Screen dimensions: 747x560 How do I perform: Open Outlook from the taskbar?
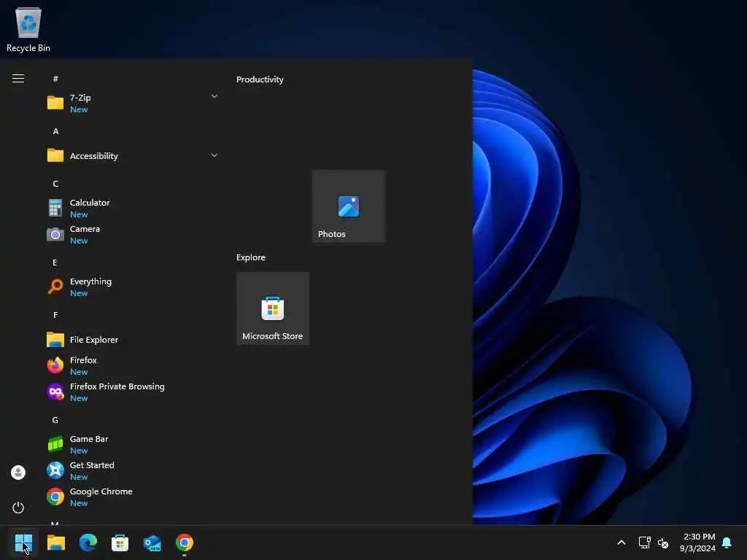152,542
